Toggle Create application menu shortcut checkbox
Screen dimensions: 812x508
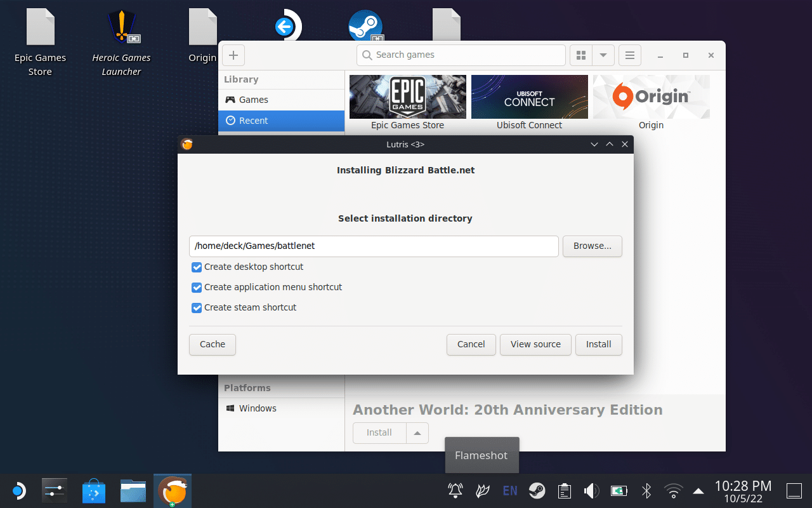point(197,288)
